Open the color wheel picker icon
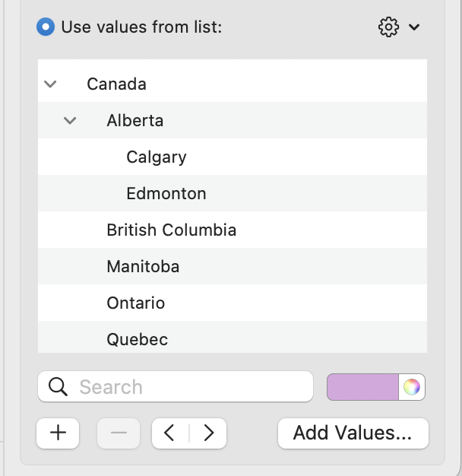This screenshot has width=462, height=476. pos(412,386)
